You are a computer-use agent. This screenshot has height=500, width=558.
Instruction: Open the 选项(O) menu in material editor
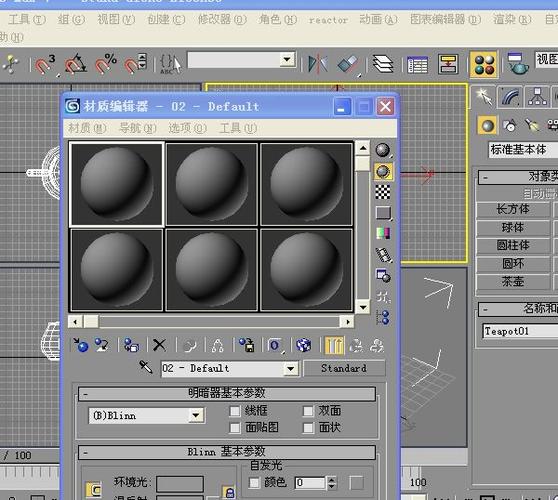click(188, 128)
